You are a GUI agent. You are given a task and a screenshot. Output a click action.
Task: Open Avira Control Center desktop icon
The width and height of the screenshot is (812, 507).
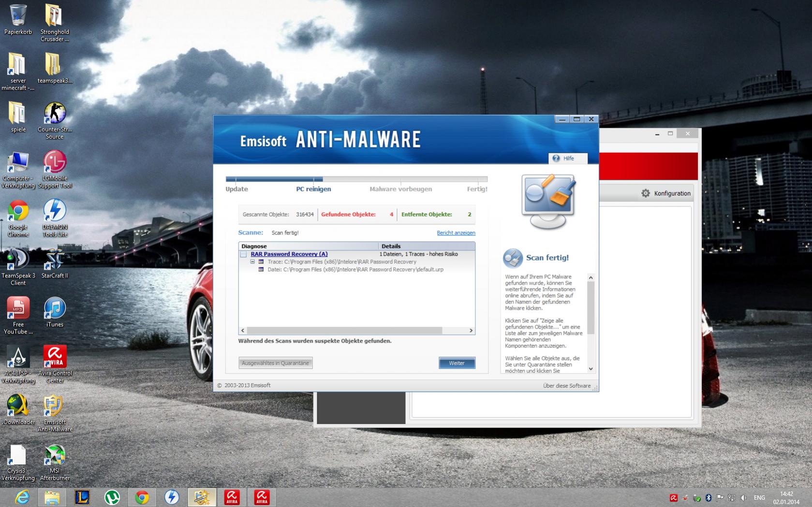tap(55, 365)
